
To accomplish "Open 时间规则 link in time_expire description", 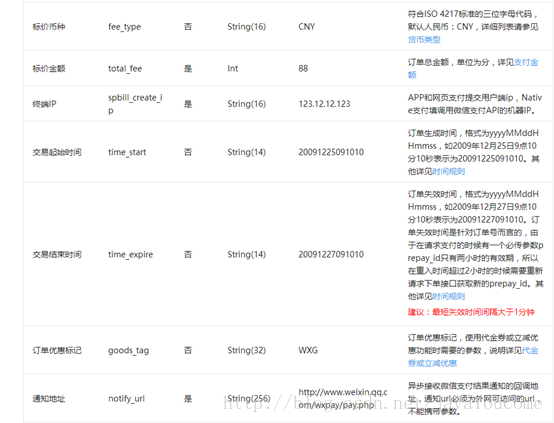I will (448, 296).
